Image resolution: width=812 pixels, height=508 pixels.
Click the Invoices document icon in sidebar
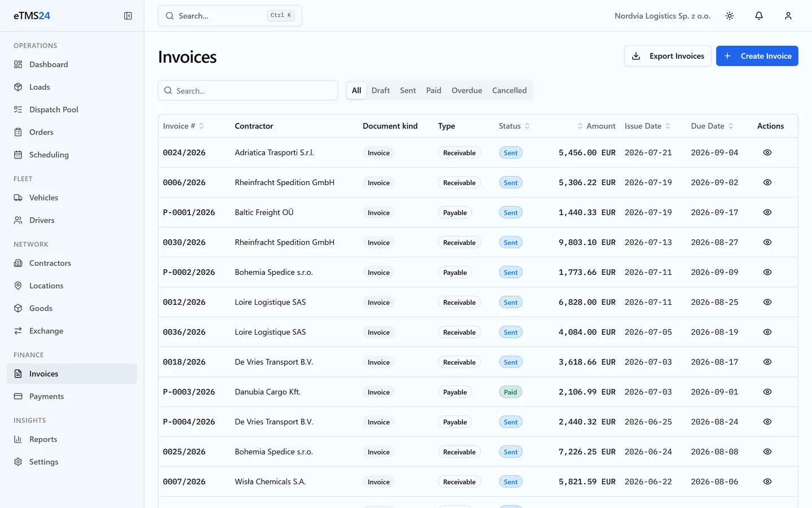pos(18,374)
